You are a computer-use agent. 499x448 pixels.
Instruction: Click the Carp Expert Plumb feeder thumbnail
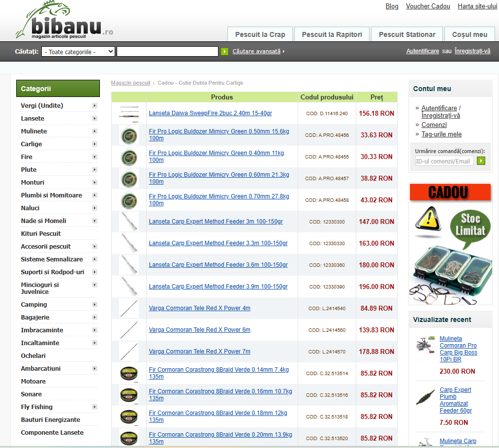tap(426, 397)
